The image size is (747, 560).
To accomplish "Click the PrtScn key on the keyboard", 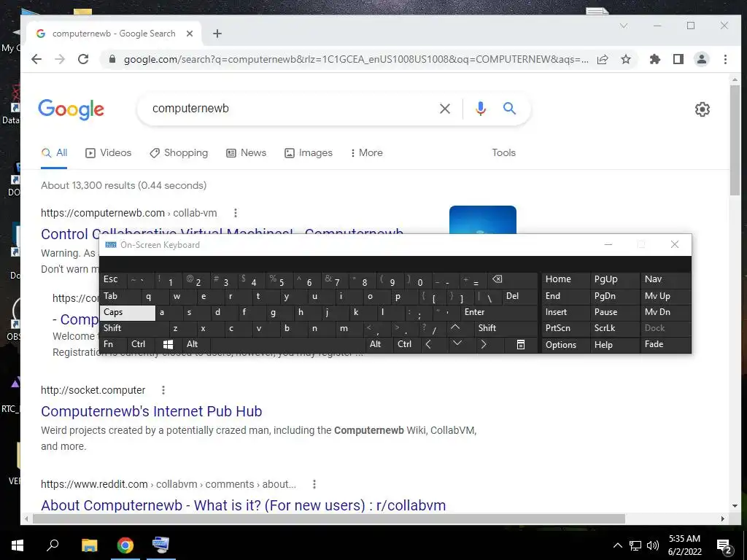I will (x=565, y=328).
